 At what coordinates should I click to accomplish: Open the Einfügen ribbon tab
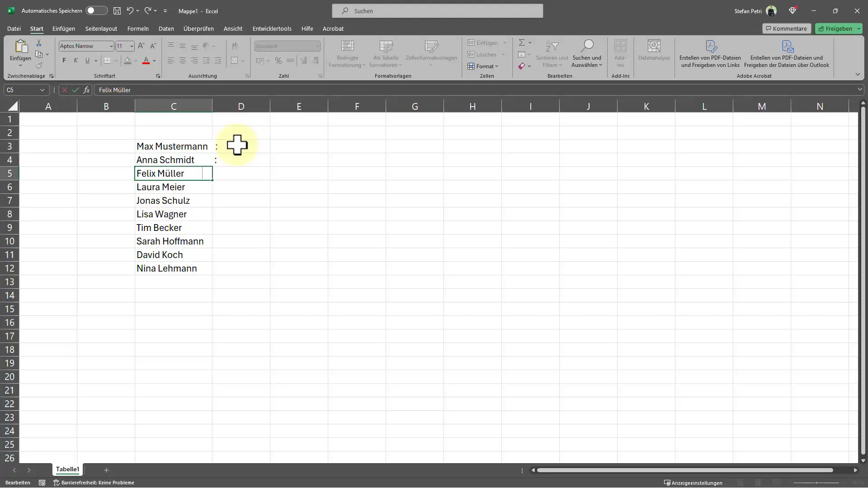click(63, 28)
